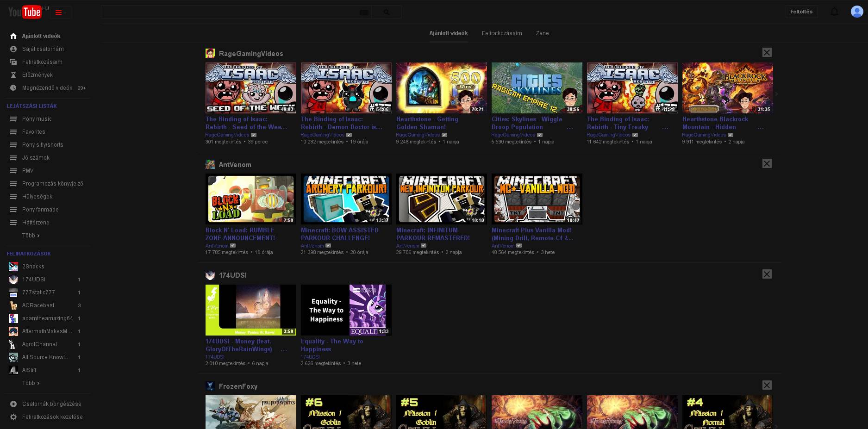Play the Isaac Seed of the Week thumbnail
The image size is (868, 429).
(251, 88)
